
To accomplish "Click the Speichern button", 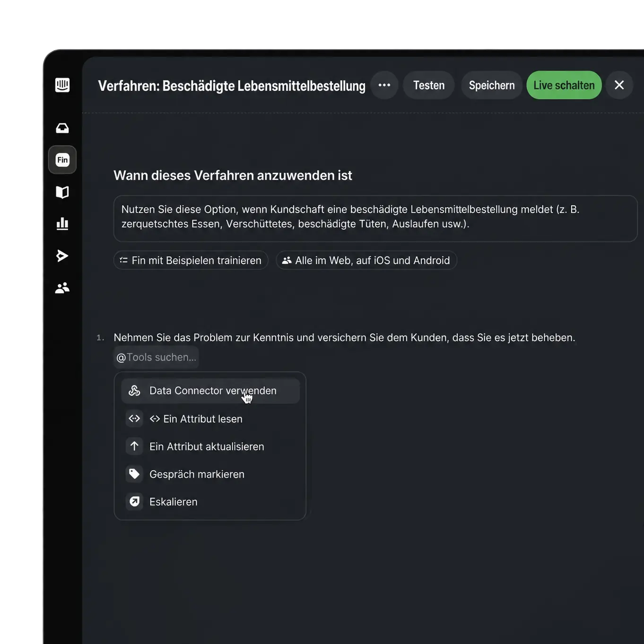I will [492, 85].
